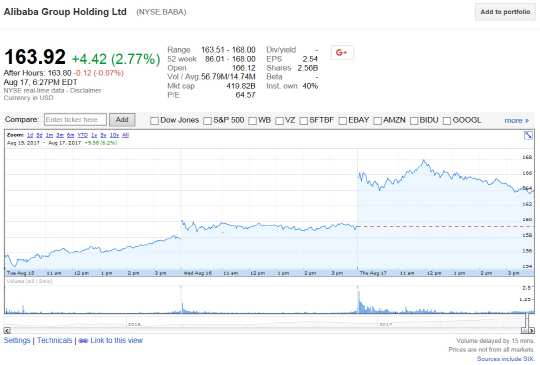540x365 pixels.
Task: Enable S&P 500 comparison checkbox
Action: point(207,121)
